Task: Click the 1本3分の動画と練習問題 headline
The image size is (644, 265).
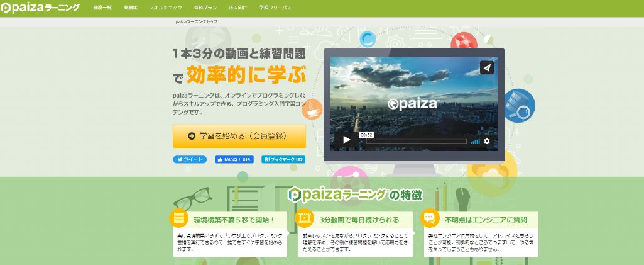Action: coord(239,54)
